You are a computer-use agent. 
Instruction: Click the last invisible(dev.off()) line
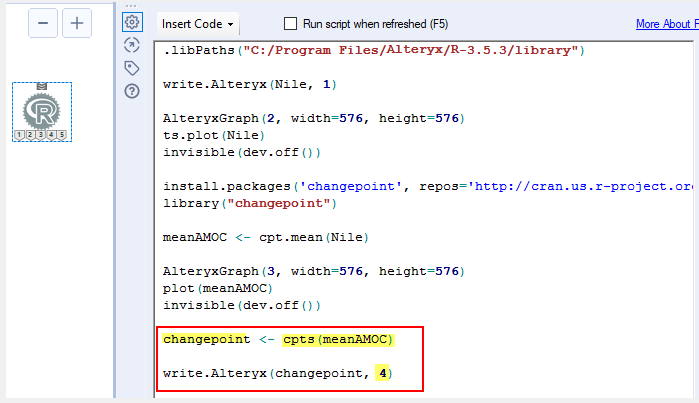tap(242, 305)
